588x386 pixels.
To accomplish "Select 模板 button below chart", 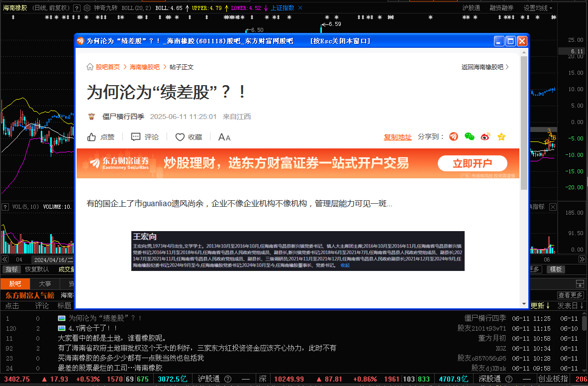I will coord(556,269).
